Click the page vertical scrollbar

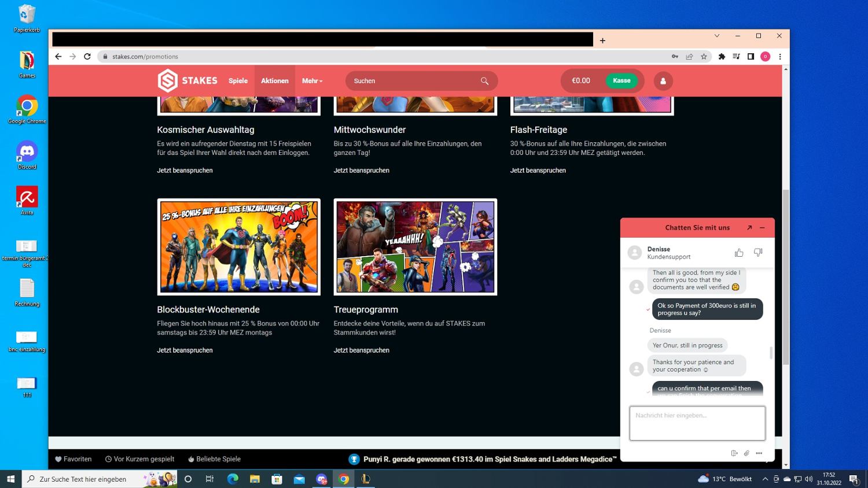[786, 277]
